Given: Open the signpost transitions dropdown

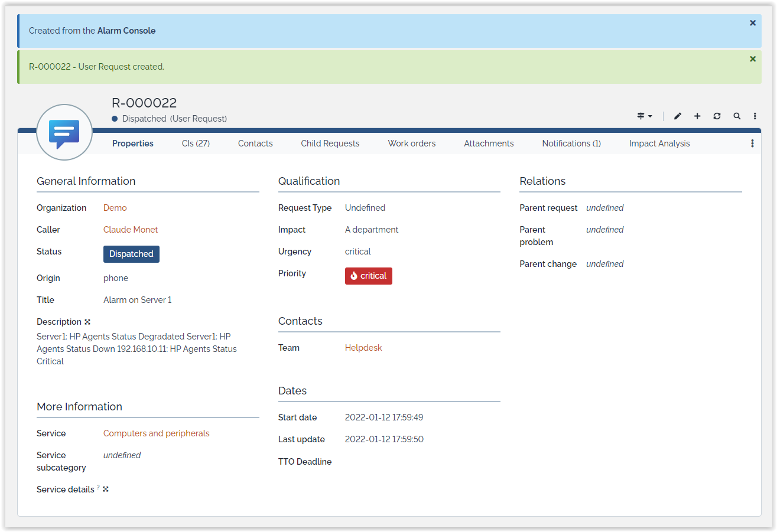Looking at the screenshot, I should [644, 116].
